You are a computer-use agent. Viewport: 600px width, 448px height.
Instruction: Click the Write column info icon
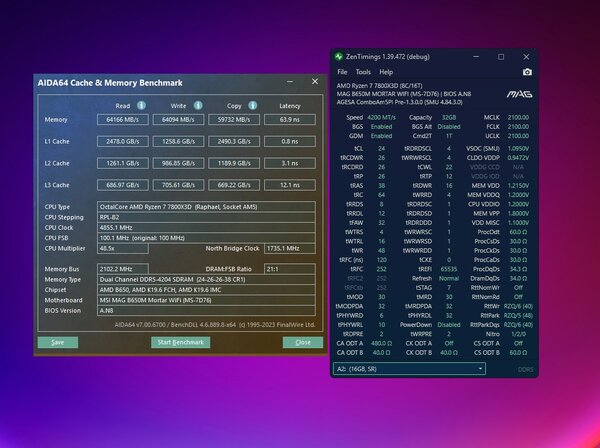[197, 105]
